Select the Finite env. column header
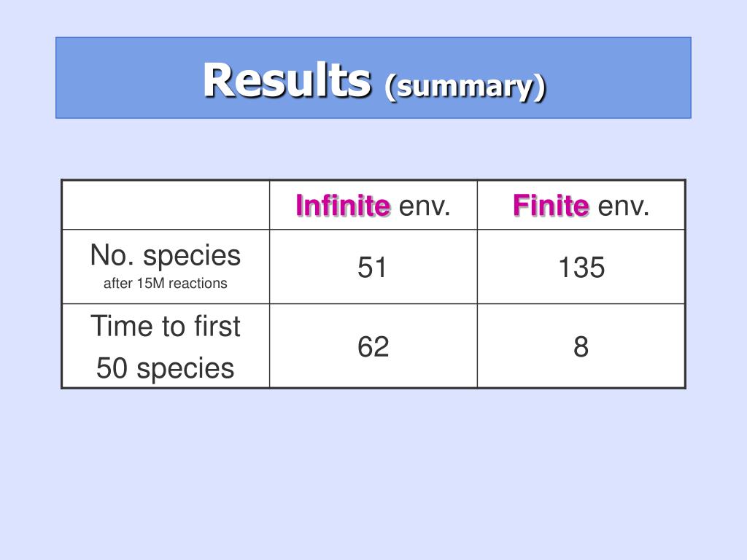Screen dimensions: 747x560 click(581, 205)
